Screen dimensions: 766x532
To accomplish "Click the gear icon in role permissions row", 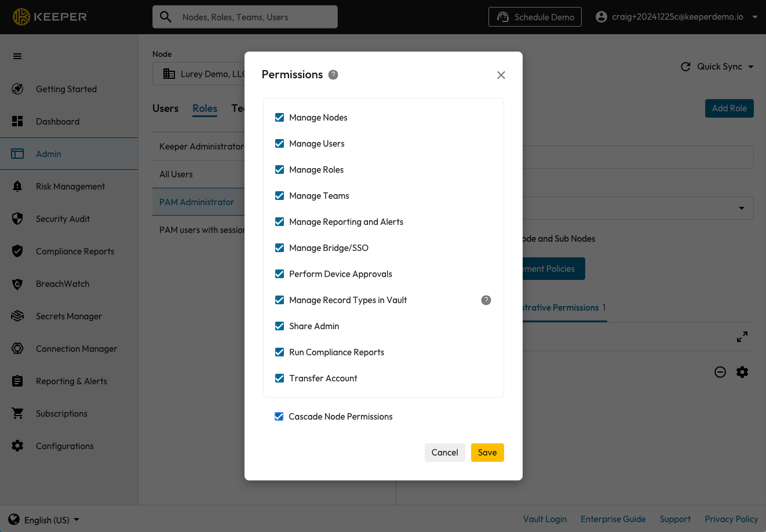I will [x=742, y=372].
